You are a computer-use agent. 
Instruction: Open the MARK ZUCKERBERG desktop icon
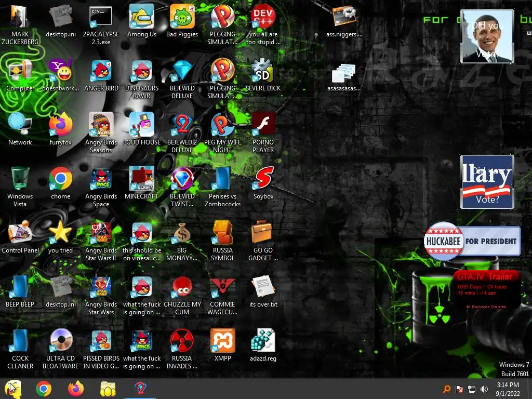(x=20, y=24)
